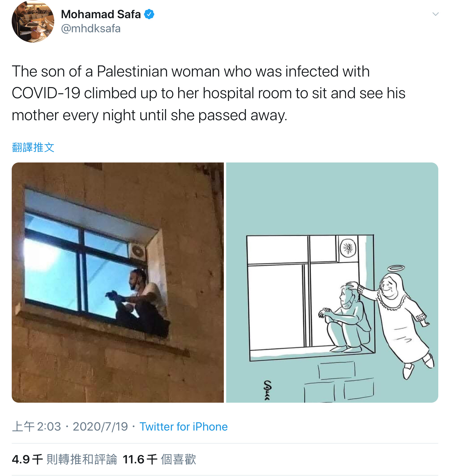This screenshot has width=450, height=476.
Task: Click the artist signature in the cartoon
Action: click(x=267, y=390)
